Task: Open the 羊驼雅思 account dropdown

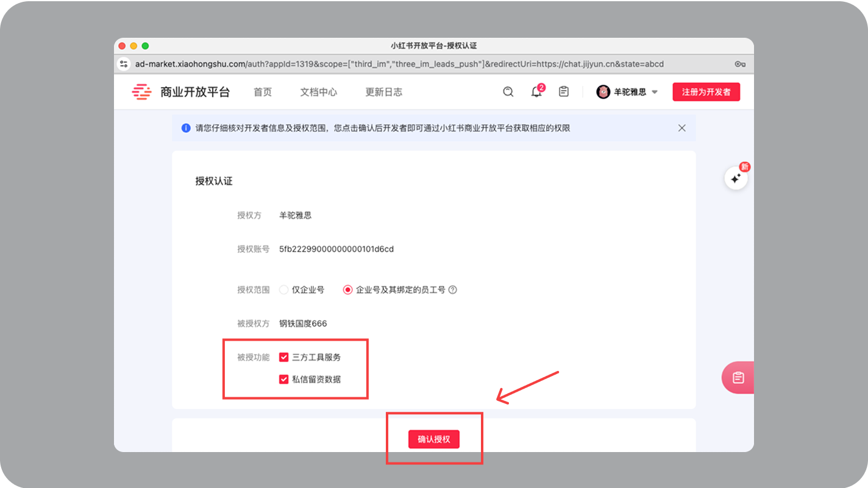Action: point(628,91)
